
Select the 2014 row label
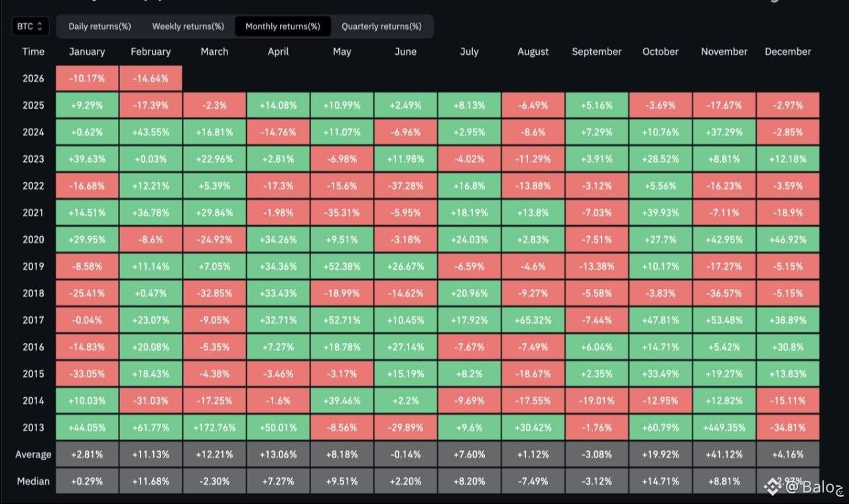tap(33, 401)
